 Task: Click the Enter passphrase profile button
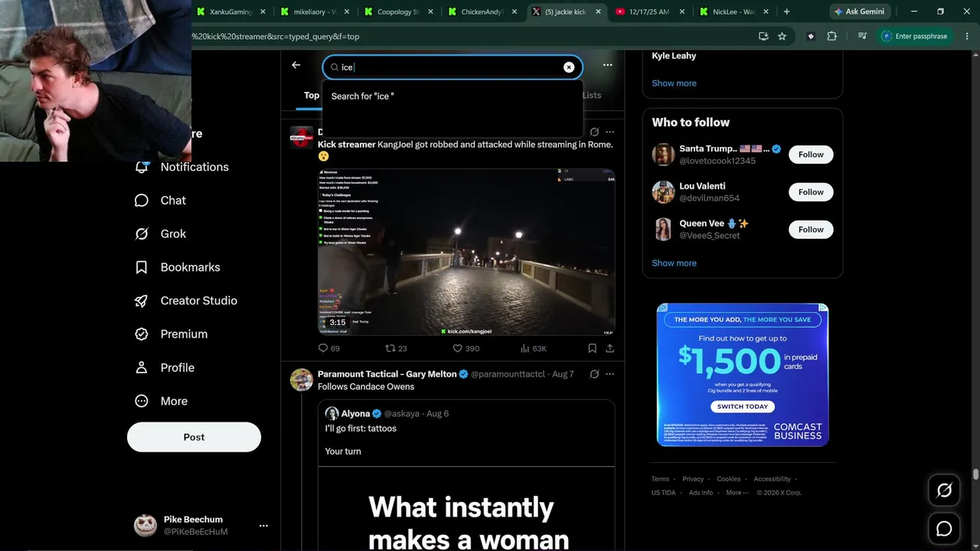[916, 36]
